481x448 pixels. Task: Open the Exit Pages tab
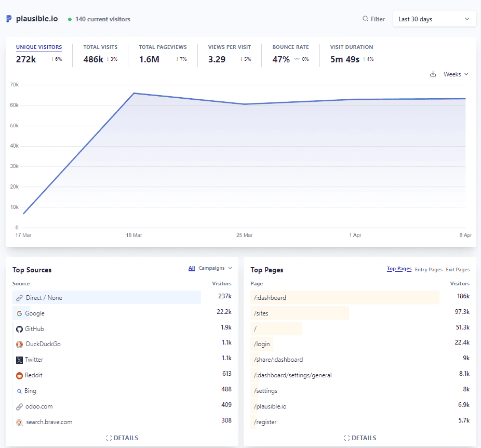[x=457, y=269]
